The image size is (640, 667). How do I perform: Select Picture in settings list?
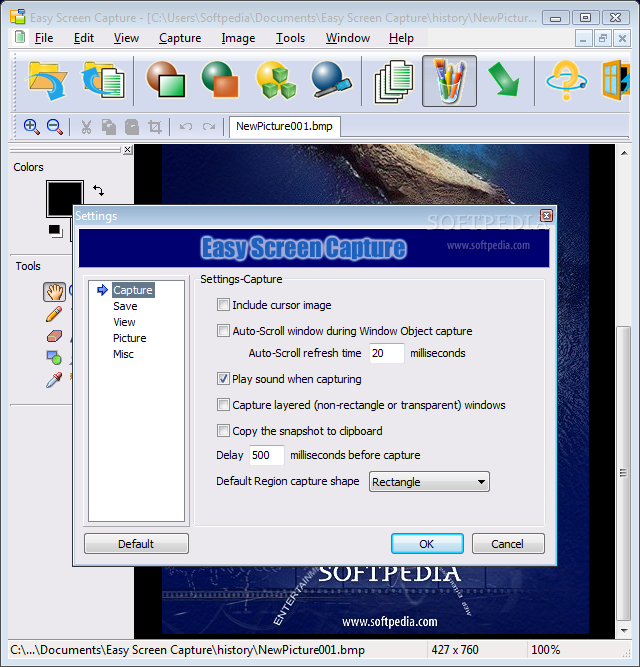pos(130,338)
